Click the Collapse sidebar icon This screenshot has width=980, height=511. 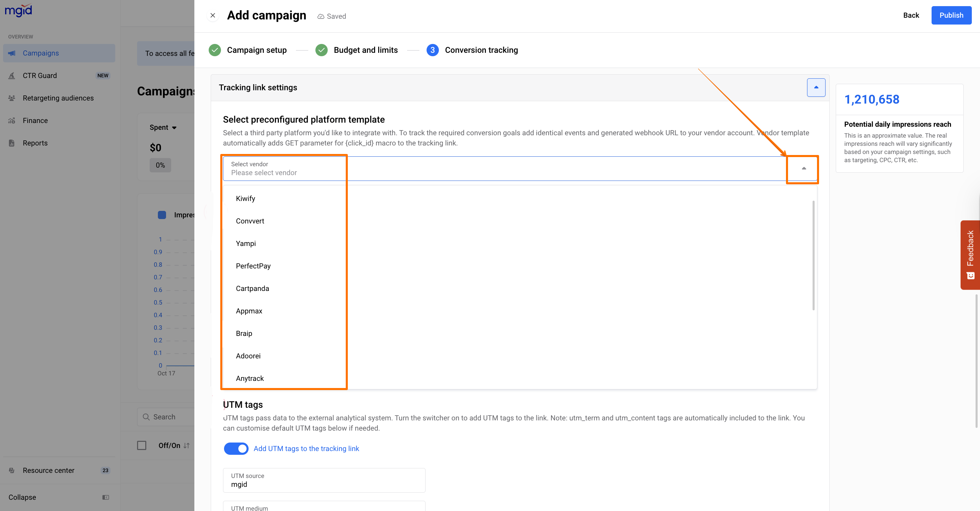coord(105,497)
